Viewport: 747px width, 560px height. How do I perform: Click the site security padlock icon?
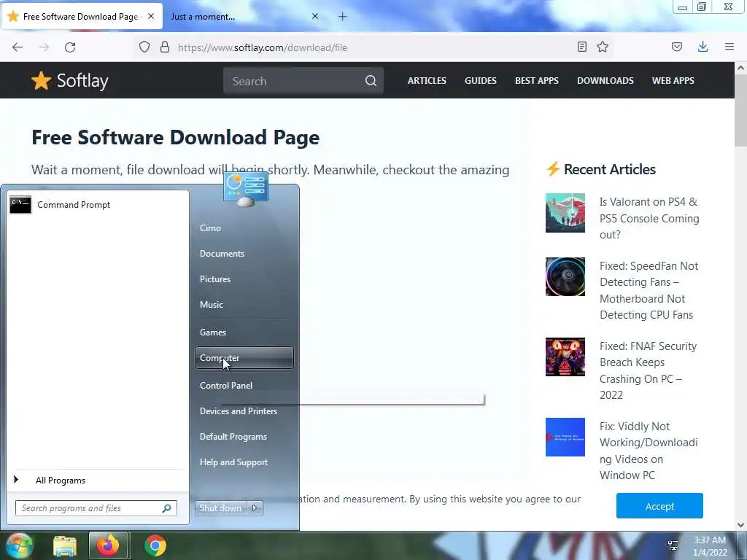[165, 47]
